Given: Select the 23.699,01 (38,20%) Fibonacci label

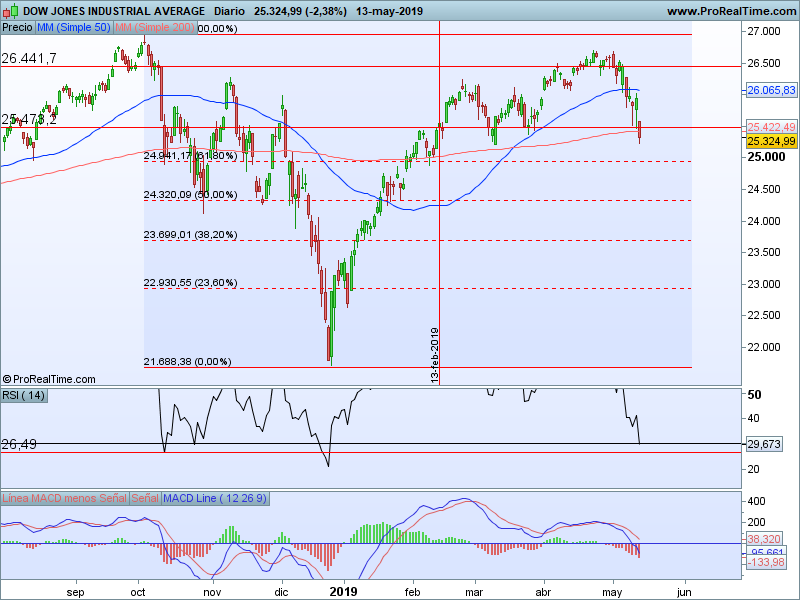Looking at the screenshot, I should point(190,235).
